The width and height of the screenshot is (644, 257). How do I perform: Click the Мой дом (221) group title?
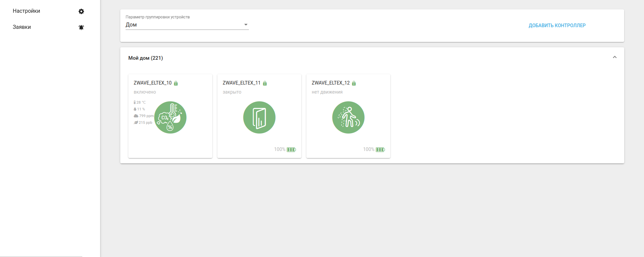(x=145, y=58)
